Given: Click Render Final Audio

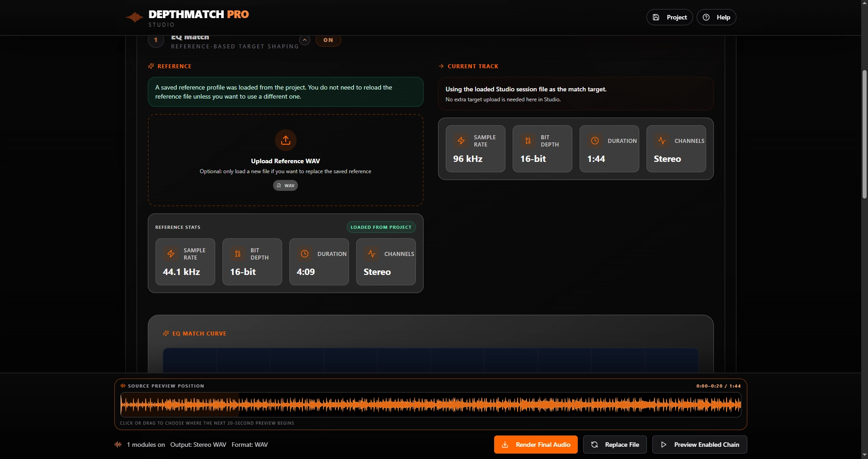Looking at the screenshot, I should (x=536, y=445).
